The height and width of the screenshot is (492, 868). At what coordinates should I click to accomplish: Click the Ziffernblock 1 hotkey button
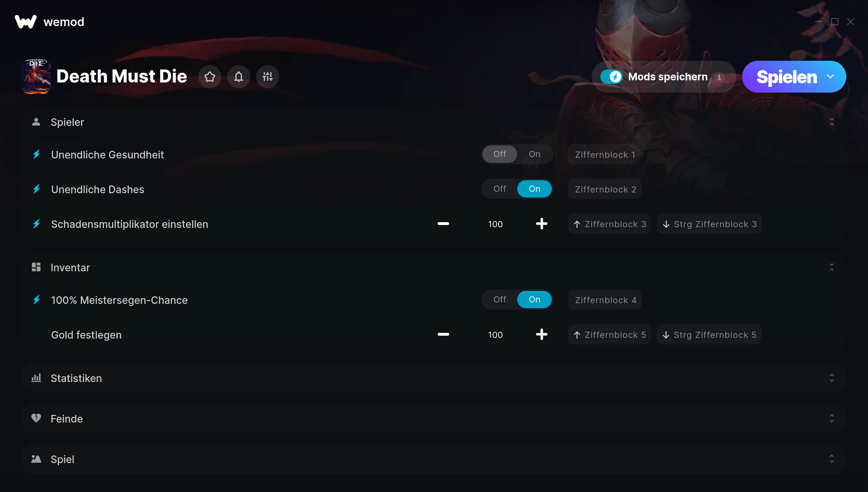click(x=604, y=154)
